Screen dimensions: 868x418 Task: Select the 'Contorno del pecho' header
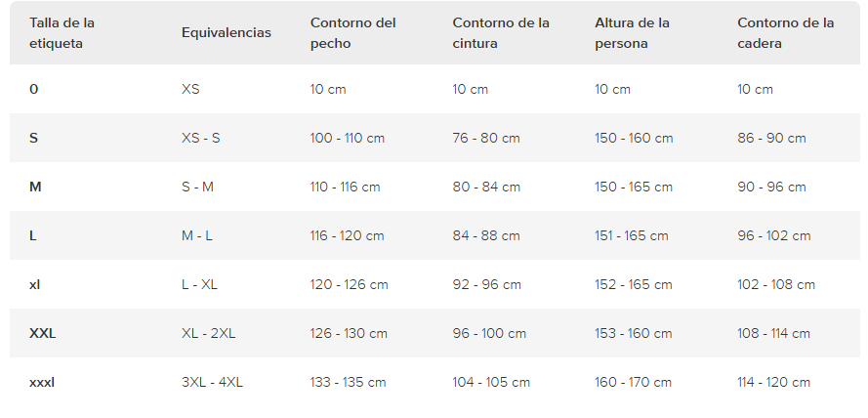coord(352,33)
